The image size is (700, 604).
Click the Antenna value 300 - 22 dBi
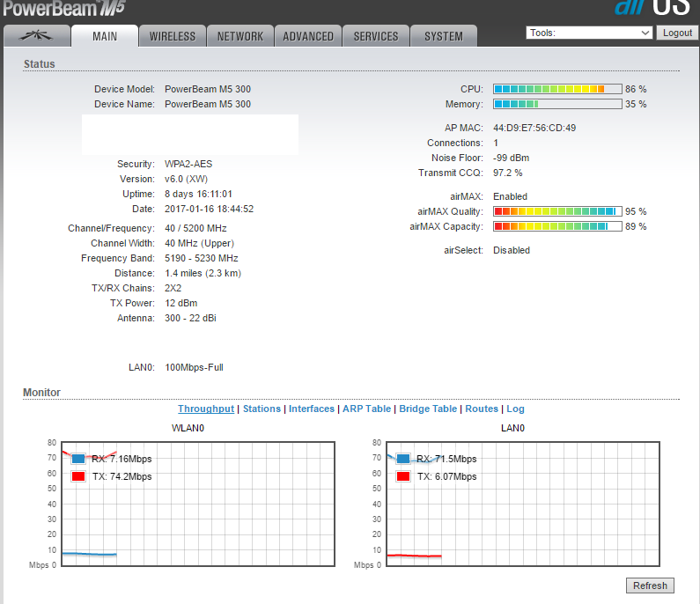click(190, 318)
